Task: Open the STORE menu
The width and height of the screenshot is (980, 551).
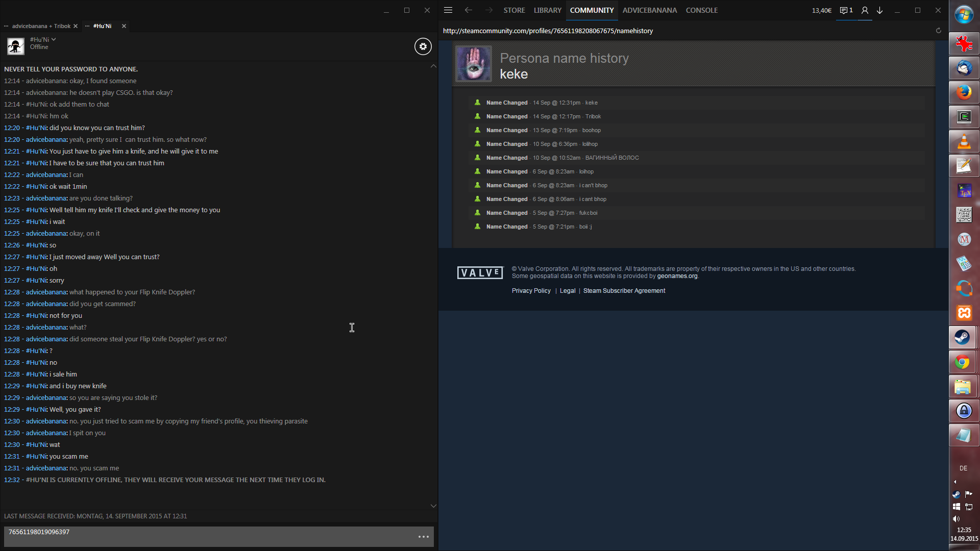Action: tap(514, 10)
